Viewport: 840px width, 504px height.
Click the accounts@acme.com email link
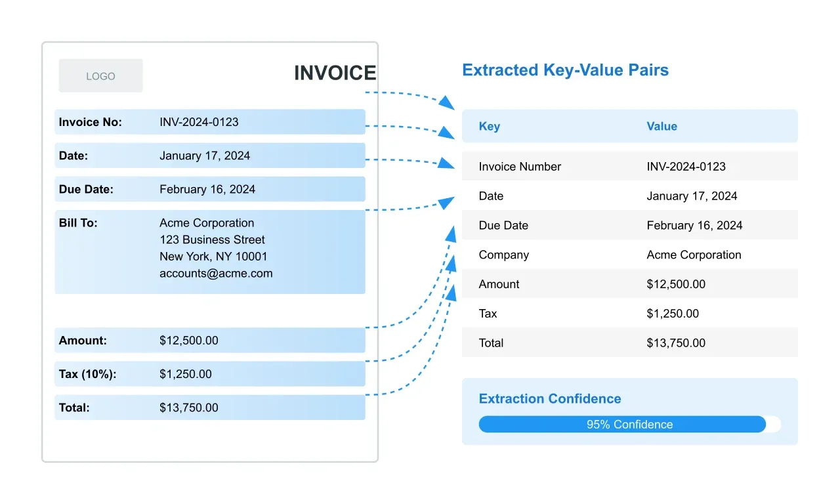point(216,274)
